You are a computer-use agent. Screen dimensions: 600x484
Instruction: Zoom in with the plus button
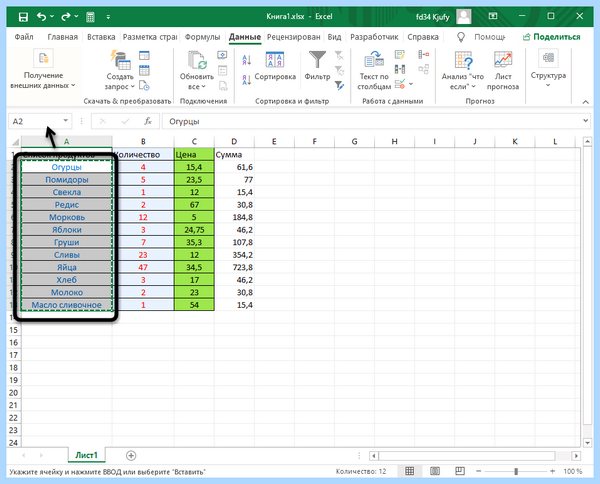tap(553, 471)
